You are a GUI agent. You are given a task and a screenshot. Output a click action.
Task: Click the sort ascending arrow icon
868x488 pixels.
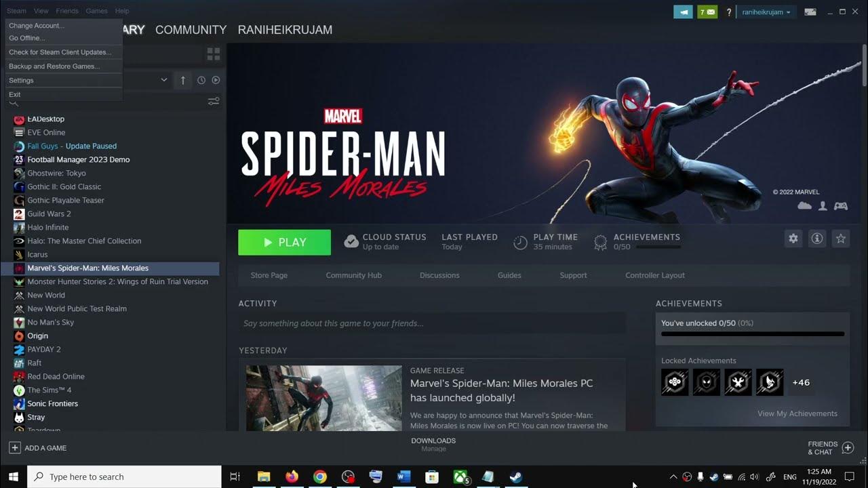pyautogui.click(x=183, y=80)
